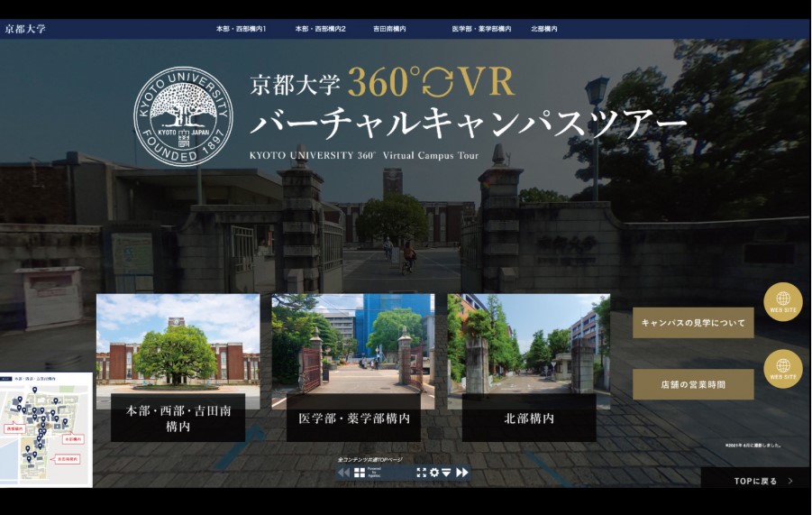Open 本部・西部構内2 menu item
812x515 pixels.
point(321,29)
